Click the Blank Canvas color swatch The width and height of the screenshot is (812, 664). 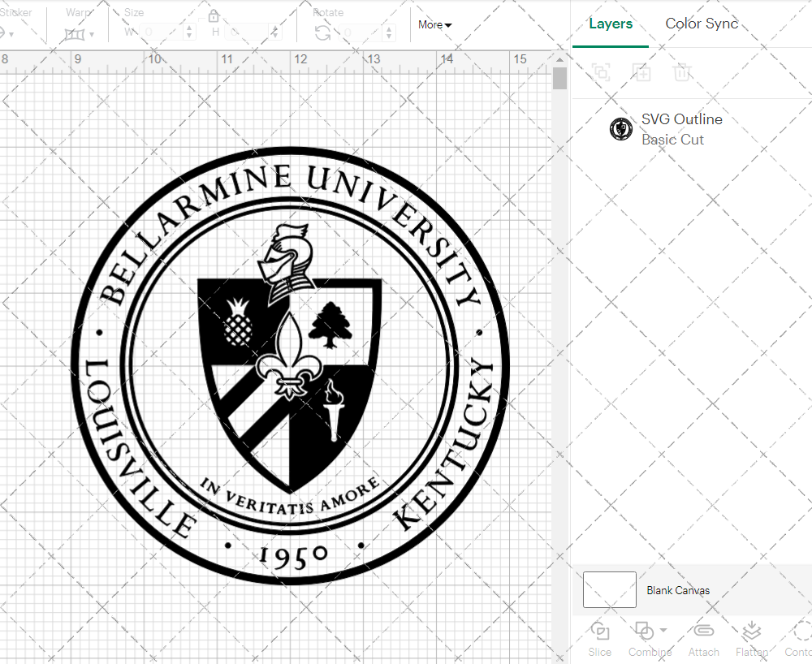click(x=609, y=590)
